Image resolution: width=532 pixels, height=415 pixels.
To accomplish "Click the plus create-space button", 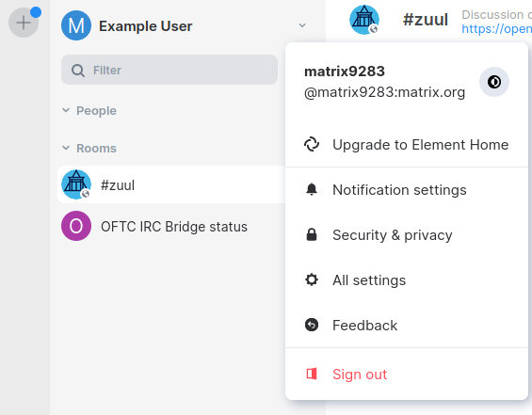I will [24, 23].
